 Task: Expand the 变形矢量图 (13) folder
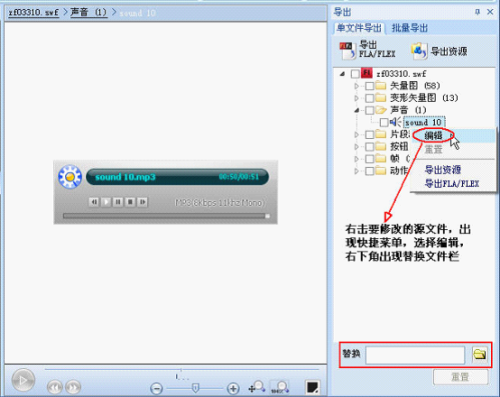click(357, 98)
